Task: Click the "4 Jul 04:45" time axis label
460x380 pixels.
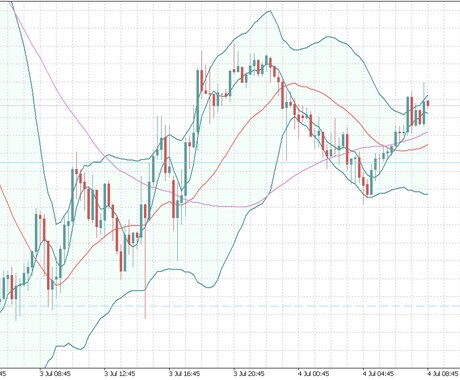Action: click(378, 374)
